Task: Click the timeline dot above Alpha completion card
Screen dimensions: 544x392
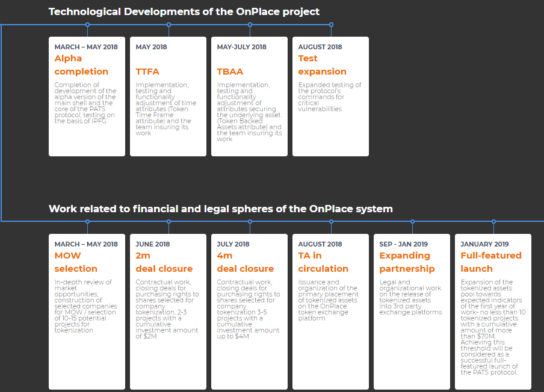Action: coord(87,25)
